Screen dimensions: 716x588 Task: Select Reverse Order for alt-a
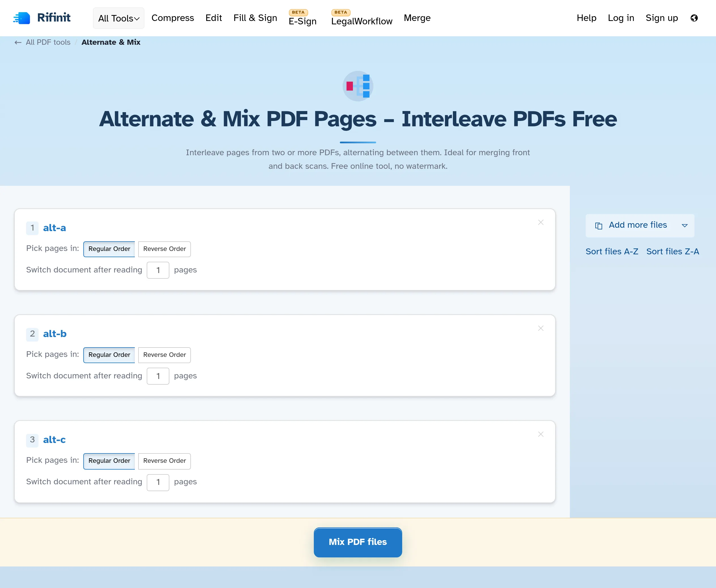(165, 249)
